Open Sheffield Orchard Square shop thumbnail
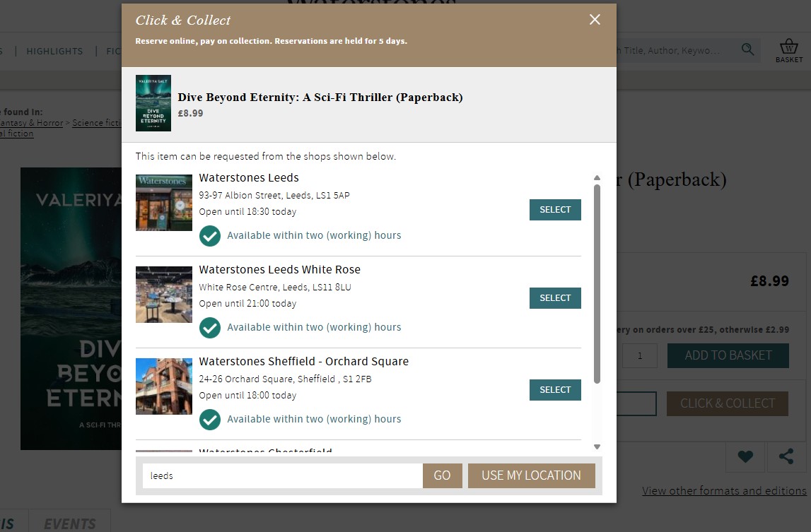This screenshot has width=811, height=532. [x=164, y=386]
